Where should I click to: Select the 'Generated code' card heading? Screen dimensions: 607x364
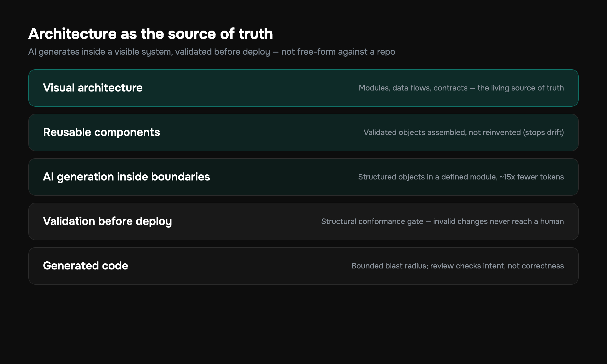point(85,266)
